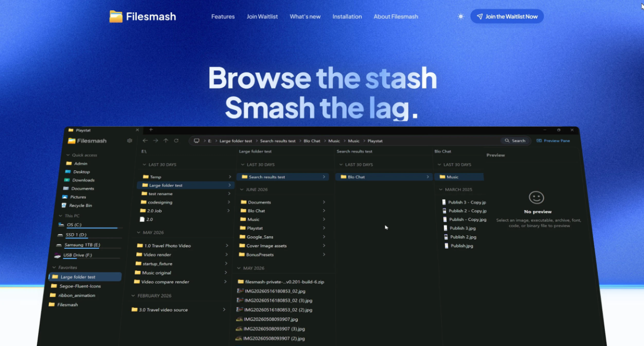Click the smiley face No preview icon

536,197
